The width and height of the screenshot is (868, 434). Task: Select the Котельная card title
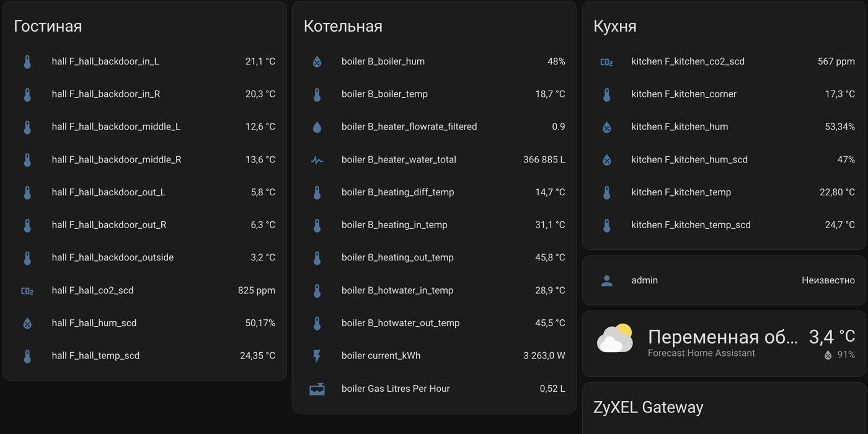[343, 26]
